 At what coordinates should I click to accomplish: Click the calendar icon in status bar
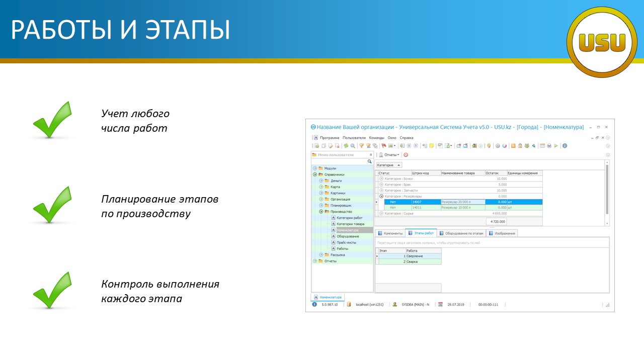440,304
